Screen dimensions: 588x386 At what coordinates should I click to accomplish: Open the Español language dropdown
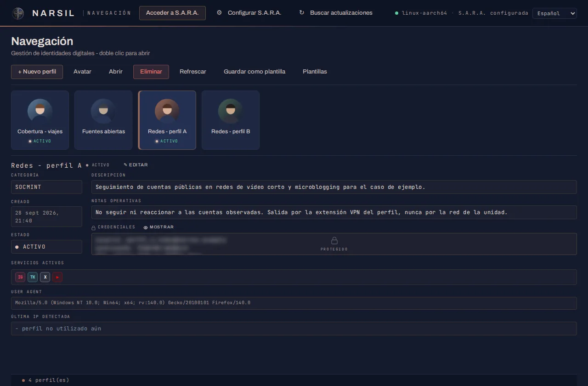554,13
